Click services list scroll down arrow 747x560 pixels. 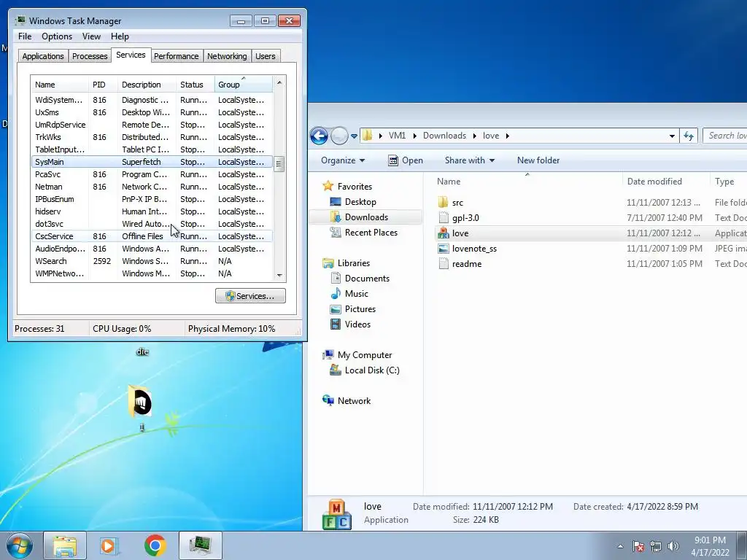pos(279,275)
